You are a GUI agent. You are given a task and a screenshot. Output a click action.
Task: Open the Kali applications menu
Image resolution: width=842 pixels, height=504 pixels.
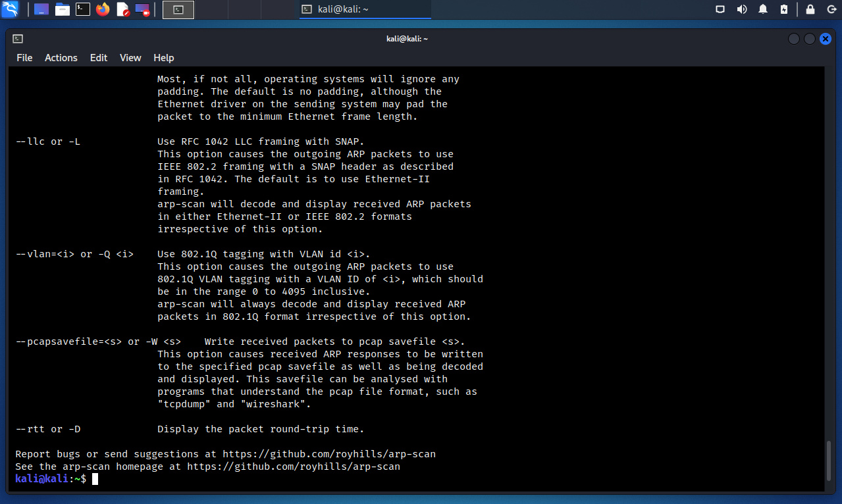(10, 9)
